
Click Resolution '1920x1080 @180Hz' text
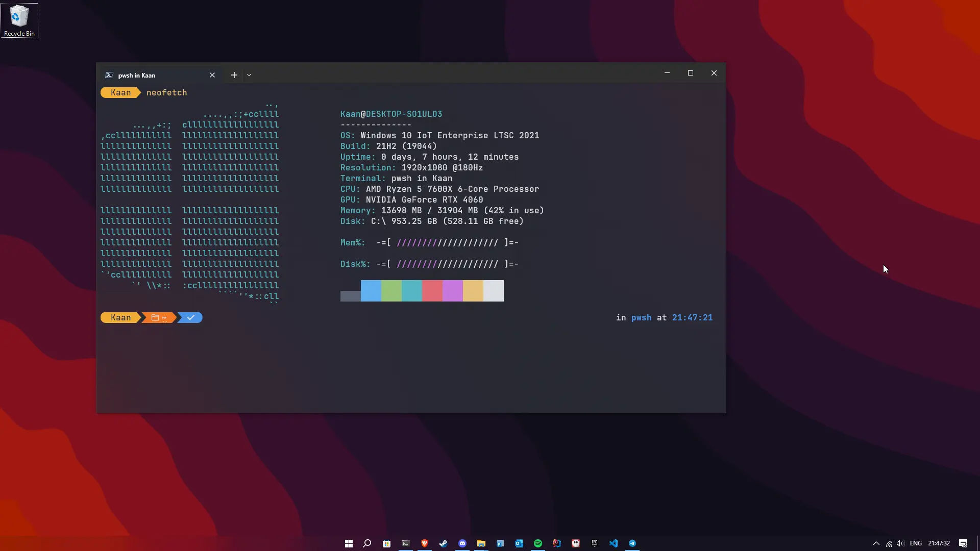point(442,168)
